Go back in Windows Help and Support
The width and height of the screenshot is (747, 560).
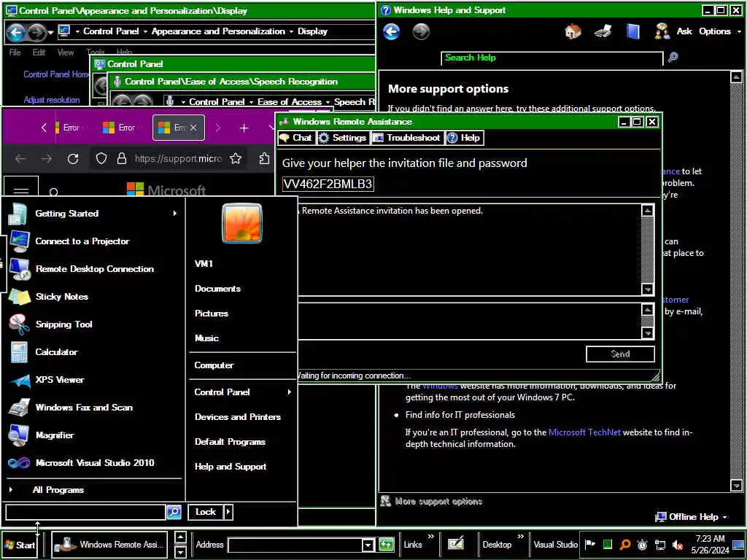click(x=391, y=32)
